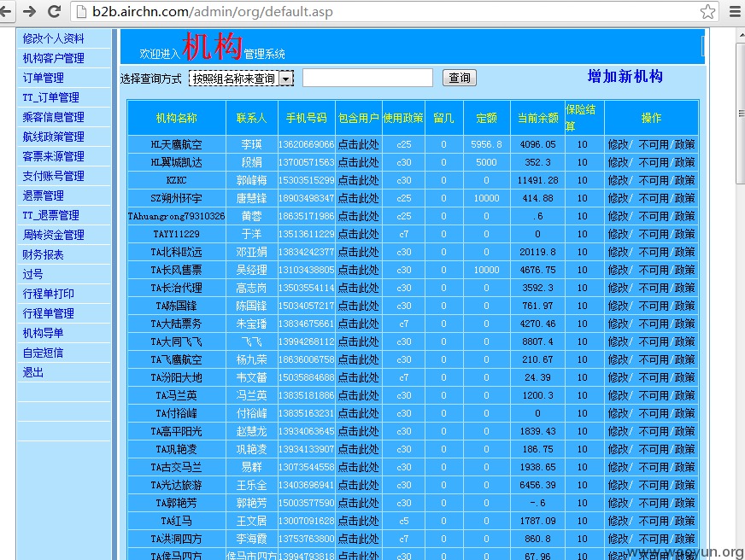Click 点击此处 in HL天鹰航空 row
745x560 pixels.
click(x=358, y=144)
